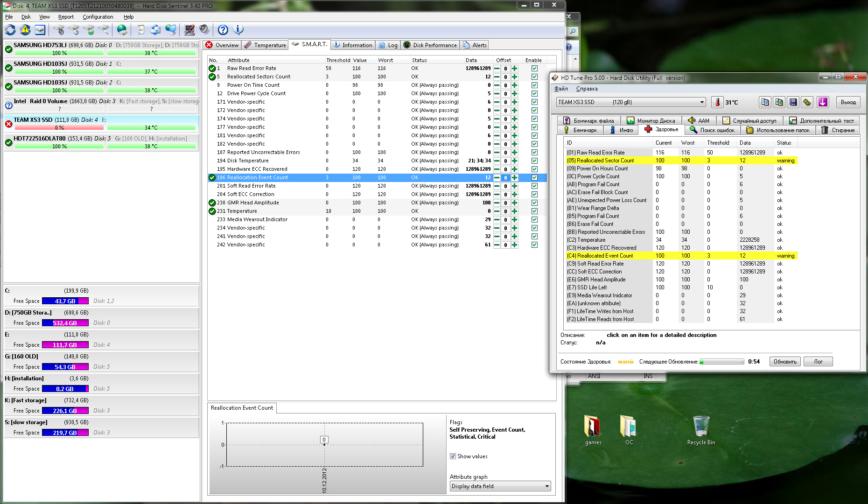The image size is (868, 504).
Task: Click the copy screenshot icon in HD Tune toolbar
Action: [x=779, y=102]
